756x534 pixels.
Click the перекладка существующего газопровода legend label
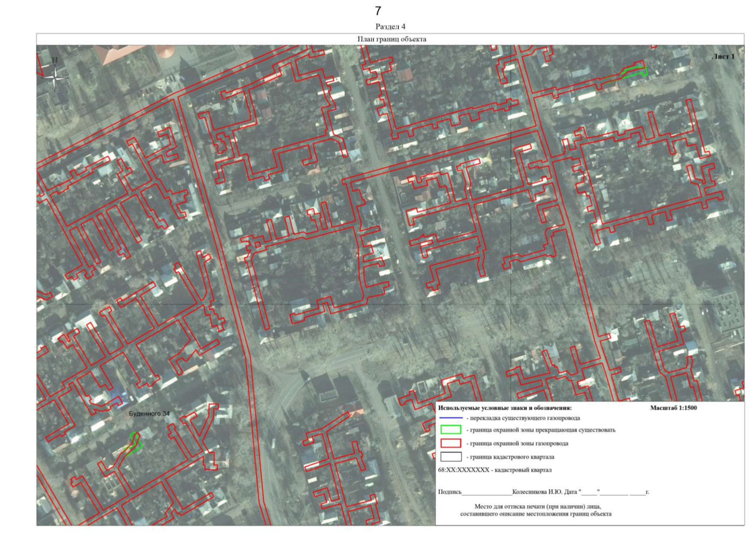point(523,418)
